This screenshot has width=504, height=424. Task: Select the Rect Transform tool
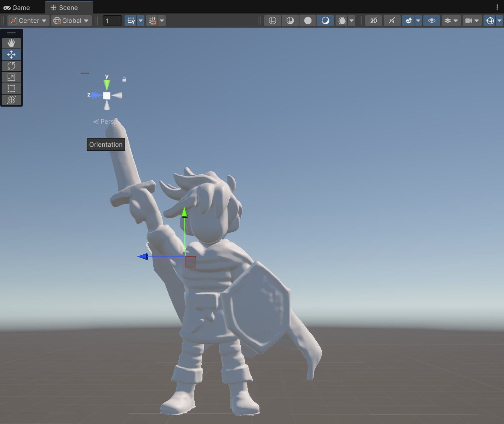tap(11, 88)
